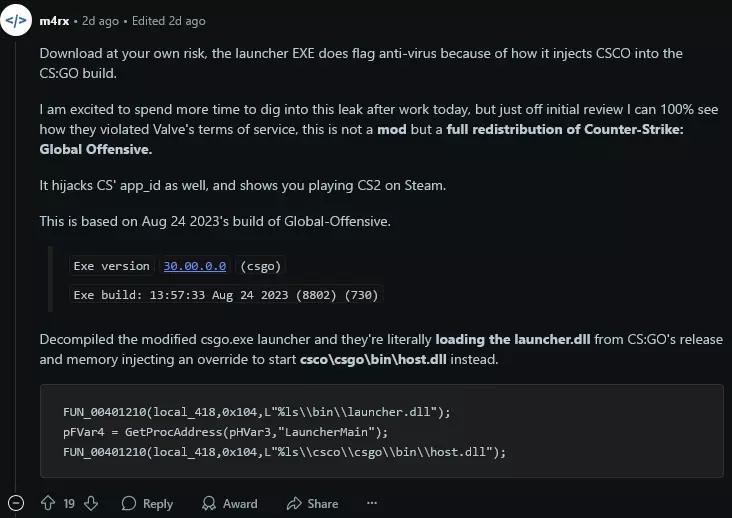
Task: Downvote the comment by m4rx
Action: (x=91, y=503)
